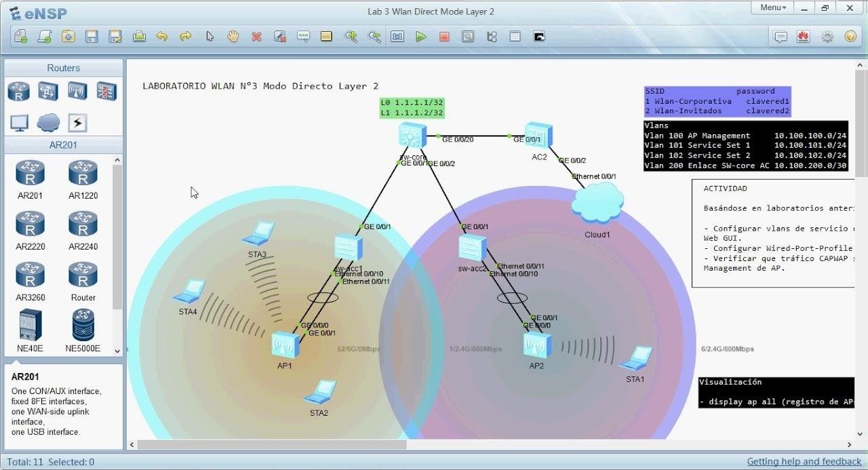868x470 pixels.
Task: Open the Huawei logo toolbar icon
Action: click(804, 37)
